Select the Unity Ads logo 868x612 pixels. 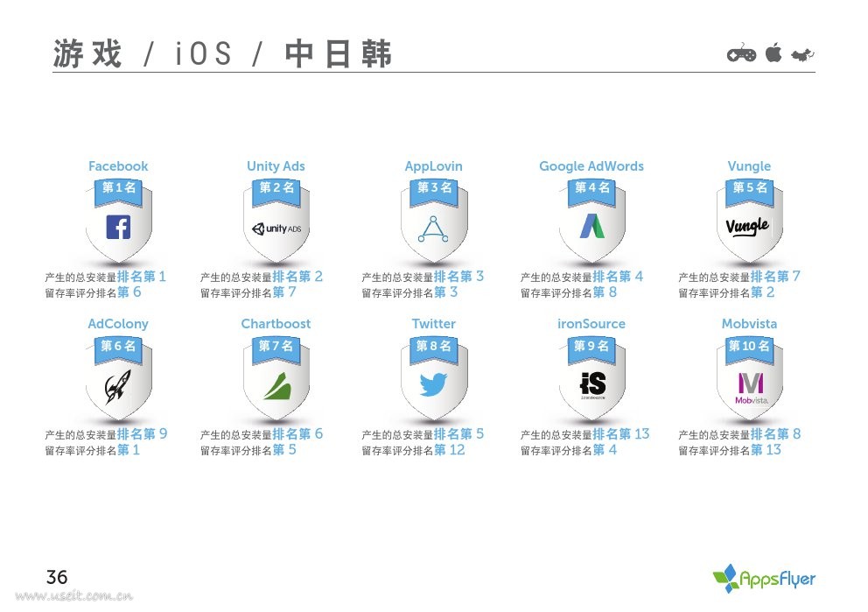[x=276, y=229]
